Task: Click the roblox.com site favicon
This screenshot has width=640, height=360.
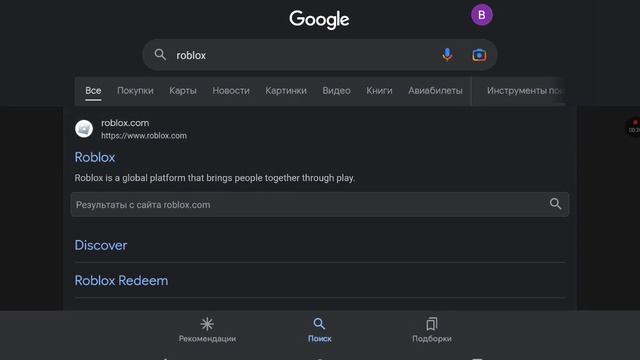Action: click(x=84, y=129)
